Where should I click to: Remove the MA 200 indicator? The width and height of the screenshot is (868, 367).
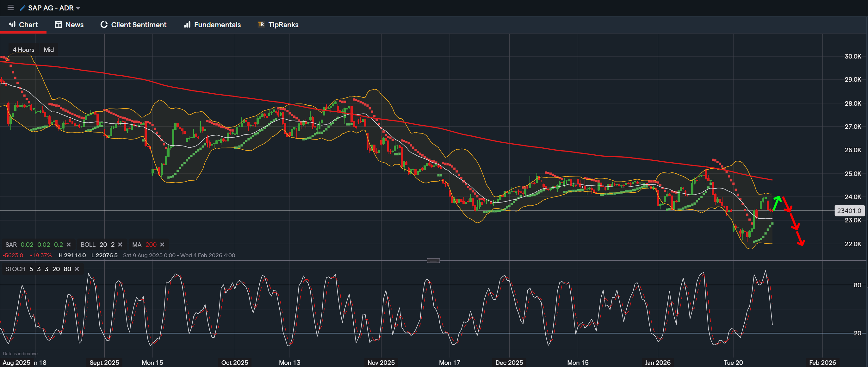[x=162, y=245]
